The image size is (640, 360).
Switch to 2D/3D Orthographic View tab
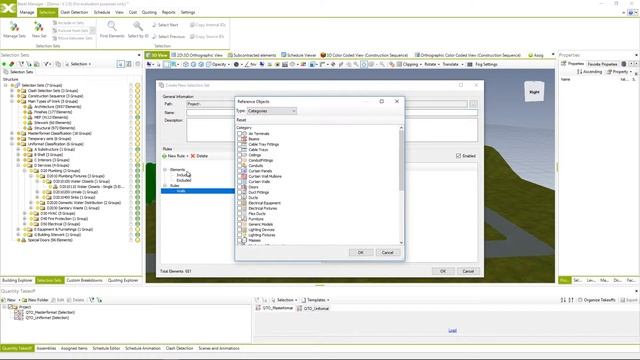click(x=197, y=55)
